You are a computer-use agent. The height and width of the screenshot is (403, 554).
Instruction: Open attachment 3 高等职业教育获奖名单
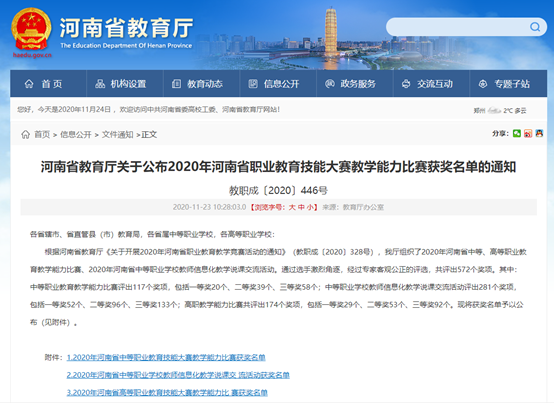pyautogui.click(x=167, y=392)
